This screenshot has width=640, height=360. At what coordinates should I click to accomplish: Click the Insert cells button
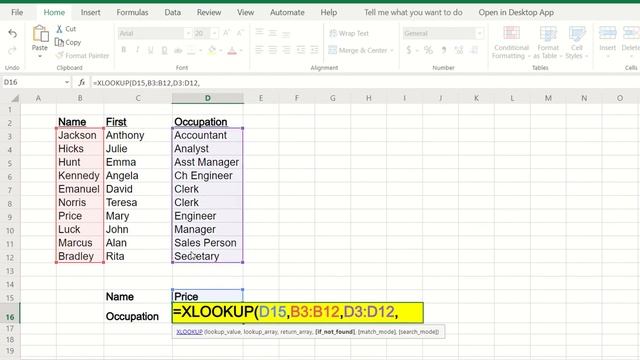point(607,41)
